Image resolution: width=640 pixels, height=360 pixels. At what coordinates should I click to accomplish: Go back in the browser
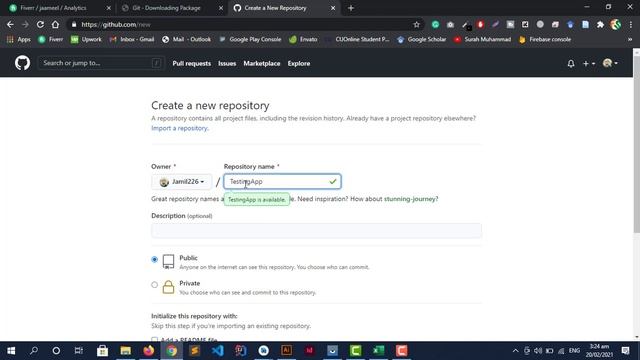(x=10, y=24)
